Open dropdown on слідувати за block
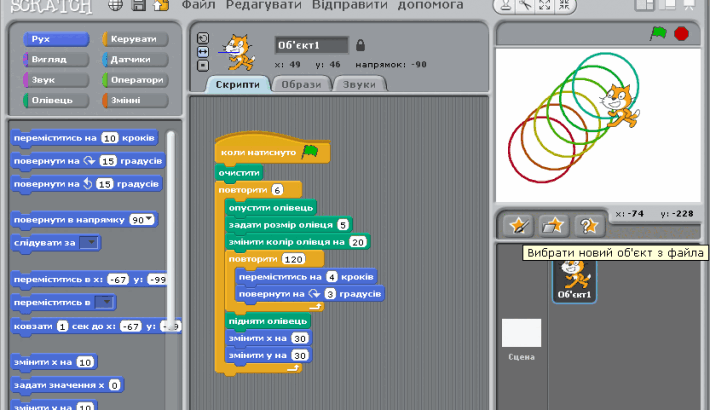Image resolution: width=710 pixels, height=410 pixels. [90, 242]
